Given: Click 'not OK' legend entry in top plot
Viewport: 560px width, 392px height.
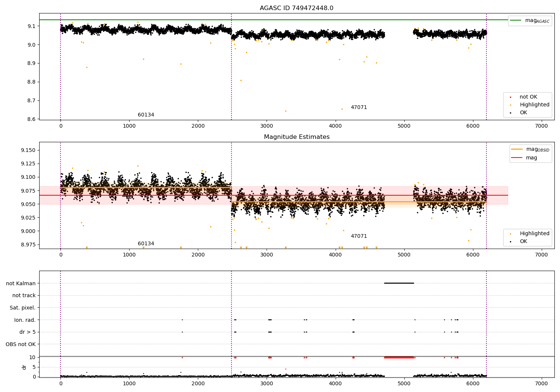Looking at the screenshot, I should [528, 97].
